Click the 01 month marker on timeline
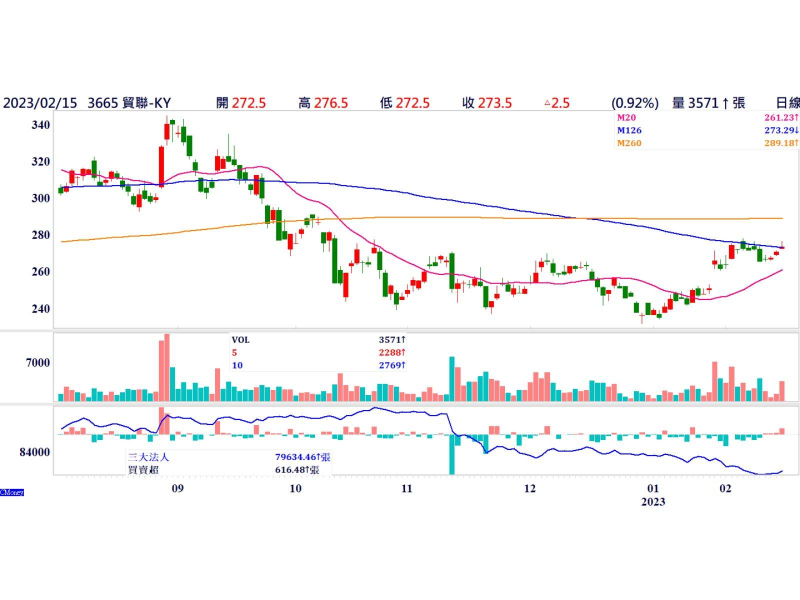The height and width of the screenshot is (600, 800). 653,489
